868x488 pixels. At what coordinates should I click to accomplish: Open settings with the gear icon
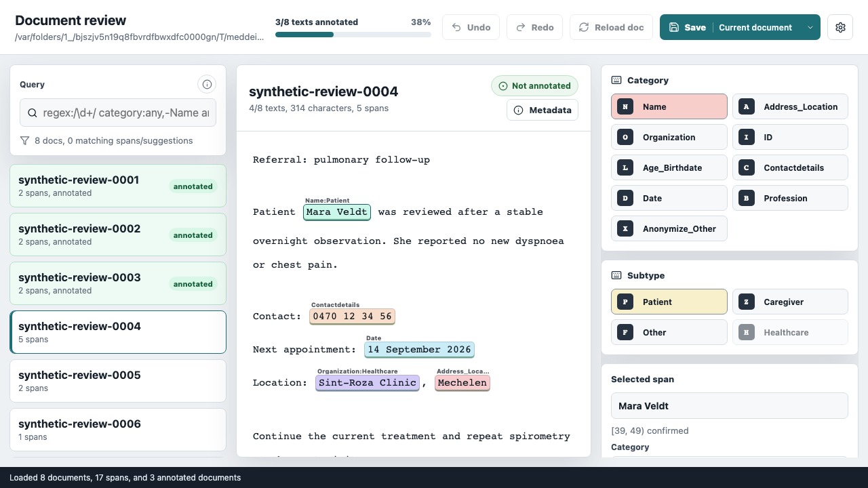tap(840, 27)
